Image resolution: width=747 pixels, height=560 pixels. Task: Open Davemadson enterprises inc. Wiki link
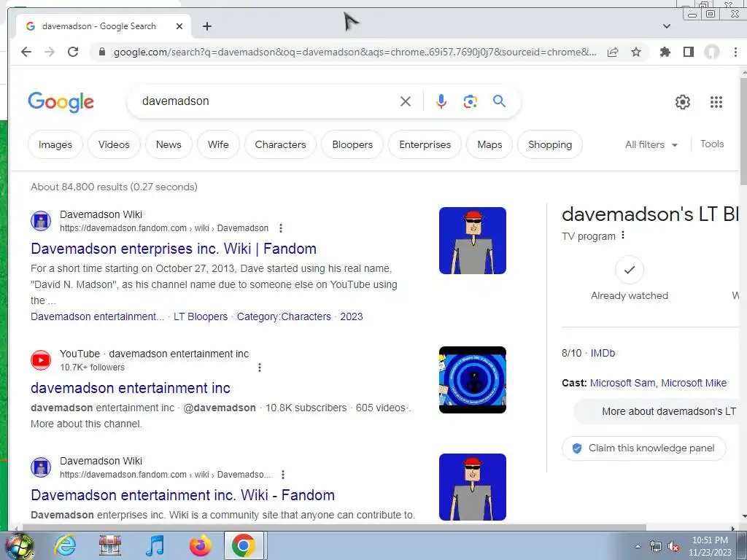pyautogui.click(x=174, y=249)
